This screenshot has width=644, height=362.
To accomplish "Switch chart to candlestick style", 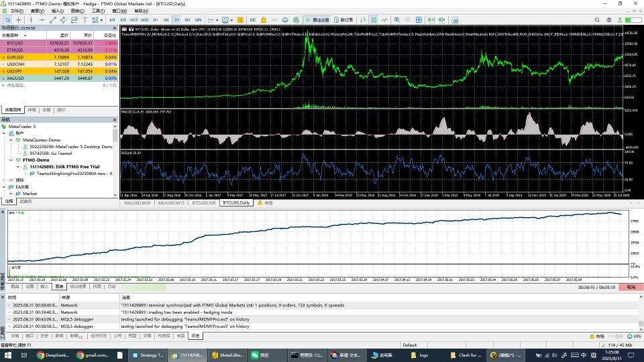I will click(374, 19).
